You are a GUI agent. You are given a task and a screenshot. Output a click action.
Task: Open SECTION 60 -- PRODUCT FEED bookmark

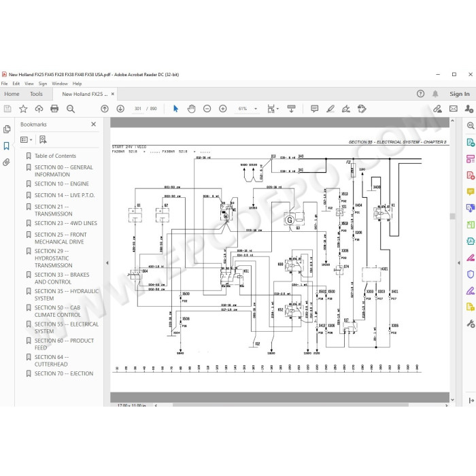[x=64, y=344]
